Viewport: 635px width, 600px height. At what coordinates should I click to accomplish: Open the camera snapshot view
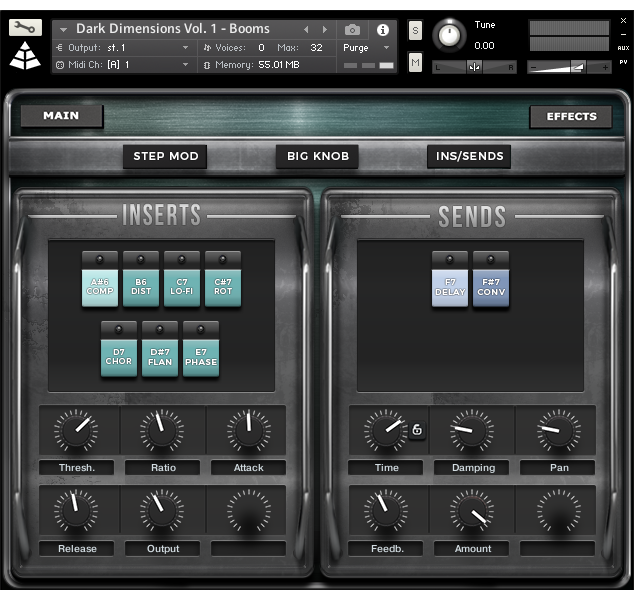pyautogui.click(x=352, y=30)
